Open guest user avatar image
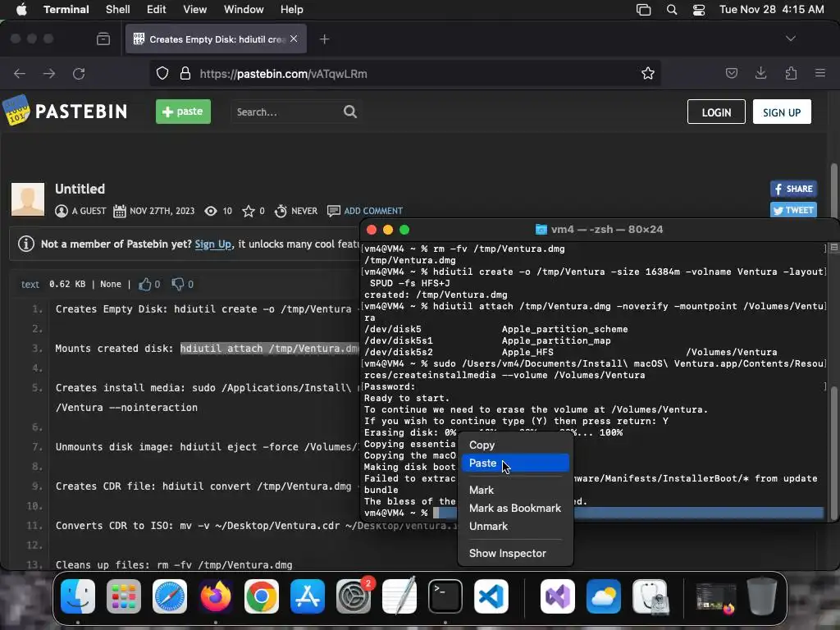Screen dimensions: 840x630 (x=28, y=199)
